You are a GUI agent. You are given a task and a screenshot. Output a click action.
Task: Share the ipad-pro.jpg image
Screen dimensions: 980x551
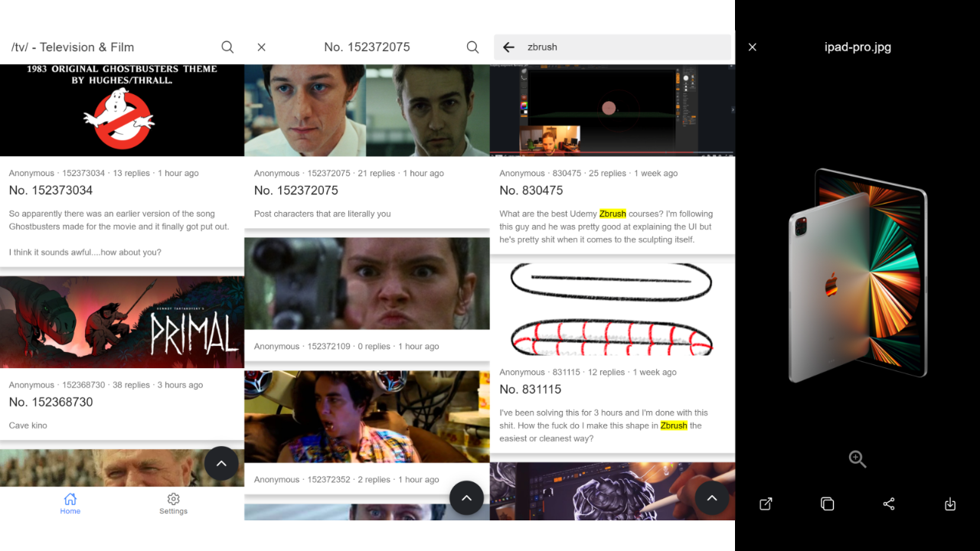click(889, 504)
